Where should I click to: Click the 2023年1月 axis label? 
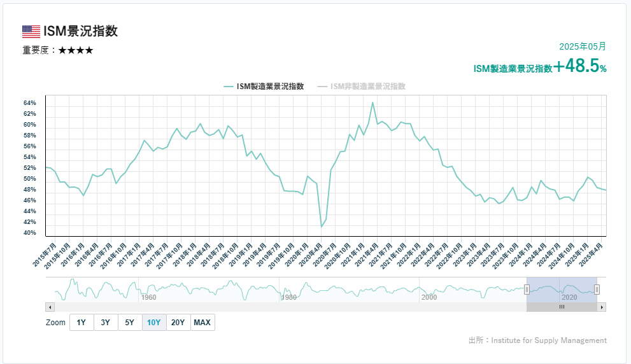tap(464, 255)
